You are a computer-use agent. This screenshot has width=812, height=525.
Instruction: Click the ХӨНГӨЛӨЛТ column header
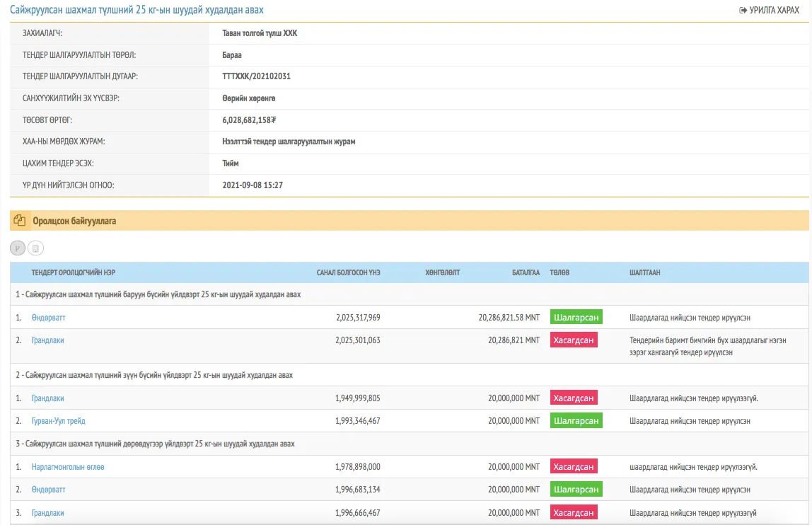point(443,272)
